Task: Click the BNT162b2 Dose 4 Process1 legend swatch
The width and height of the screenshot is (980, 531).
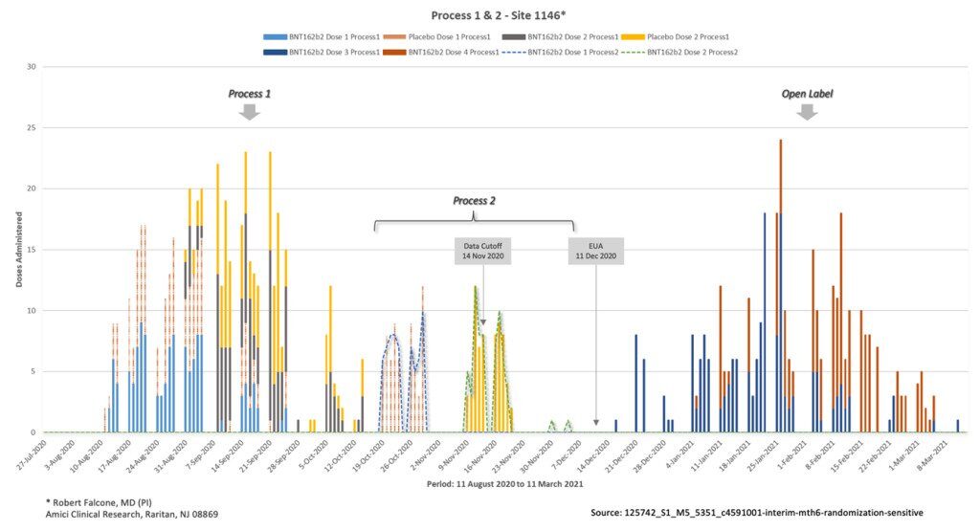Action: pyautogui.click(x=394, y=53)
